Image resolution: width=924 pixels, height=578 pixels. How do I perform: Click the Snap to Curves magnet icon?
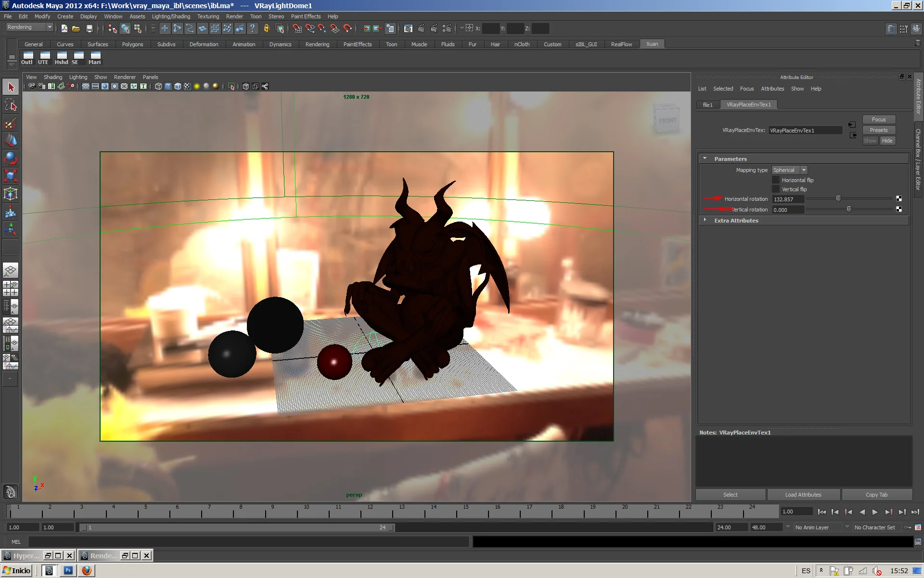(x=310, y=28)
